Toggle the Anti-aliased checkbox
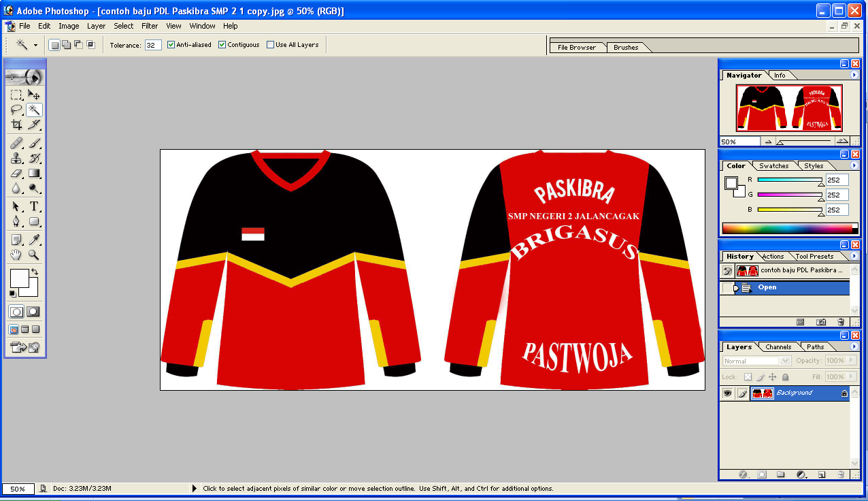Image resolution: width=868 pixels, height=501 pixels. [x=171, y=45]
